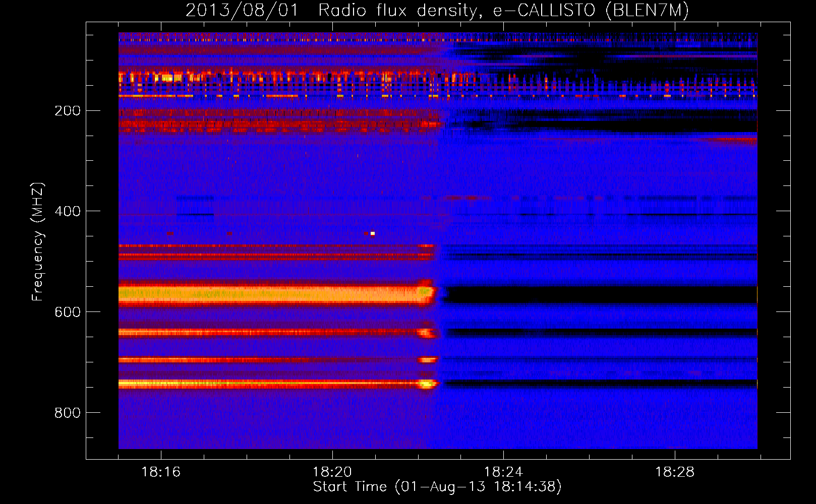Image resolution: width=816 pixels, height=504 pixels.
Task: Click the '18:28' time tick label
Action: [x=675, y=472]
